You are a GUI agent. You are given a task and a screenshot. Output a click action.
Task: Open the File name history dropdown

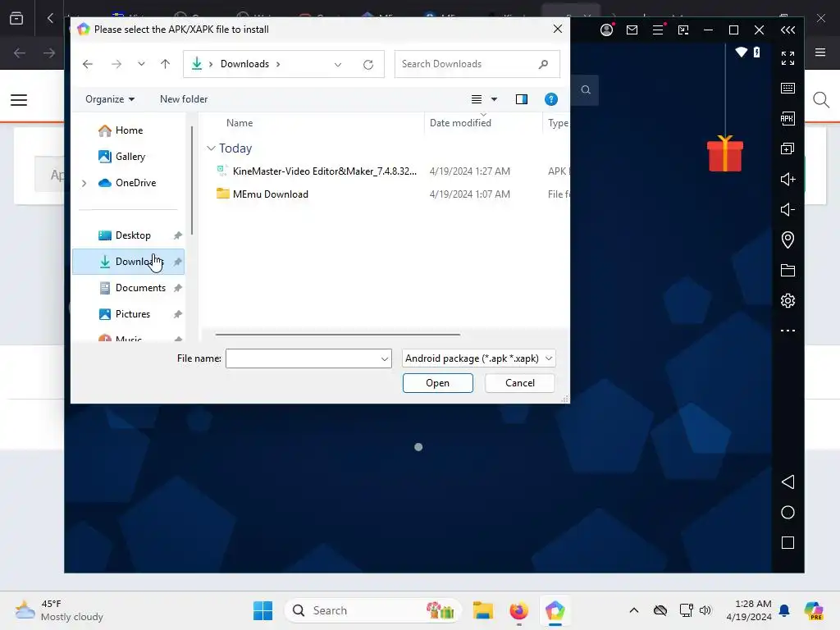pyautogui.click(x=384, y=359)
